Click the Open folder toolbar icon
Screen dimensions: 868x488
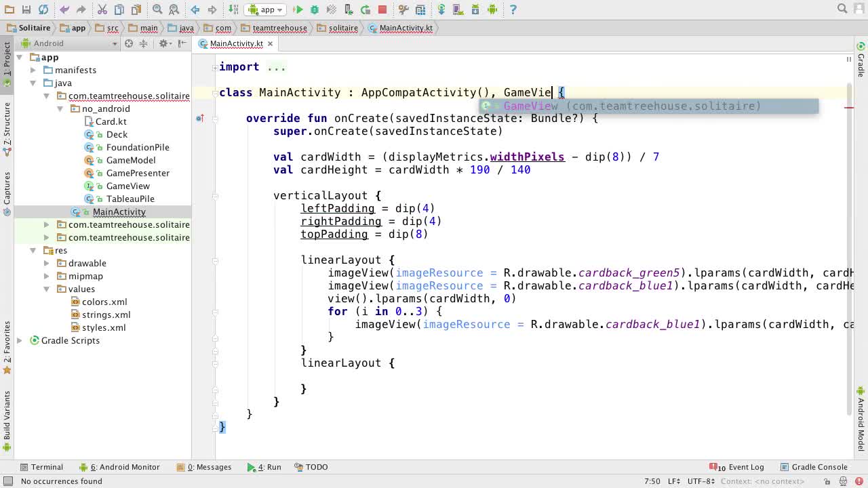click(9, 9)
